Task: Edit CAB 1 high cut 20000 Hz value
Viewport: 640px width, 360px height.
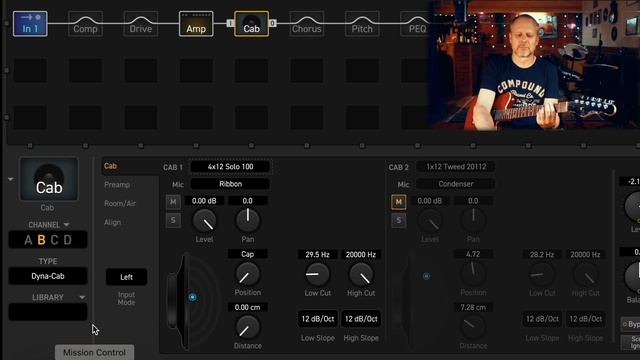Action: tap(361, 254)
